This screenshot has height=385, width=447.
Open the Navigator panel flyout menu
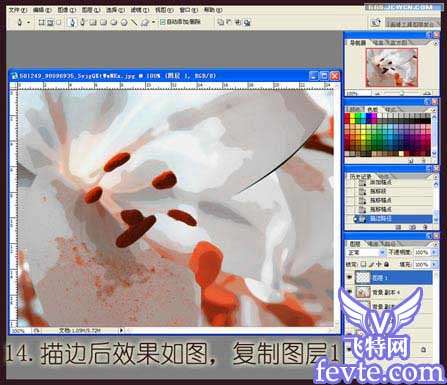tap(435, 43)
